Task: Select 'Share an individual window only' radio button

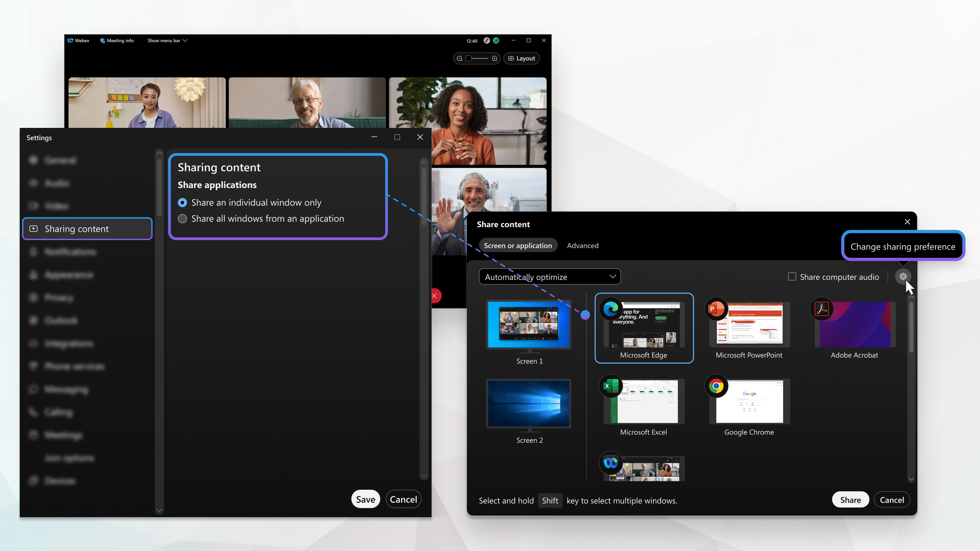Action: click(x=182, y=202)
